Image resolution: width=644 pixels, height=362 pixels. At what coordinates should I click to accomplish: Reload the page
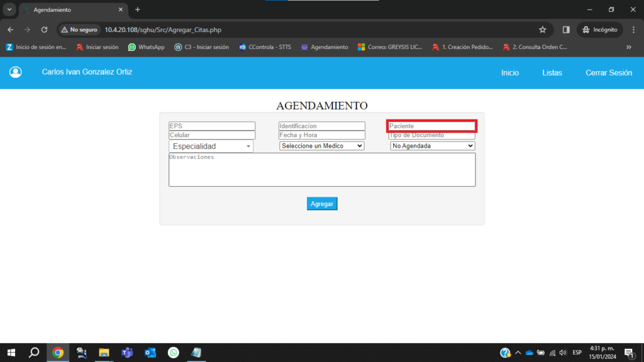(44, 30)
